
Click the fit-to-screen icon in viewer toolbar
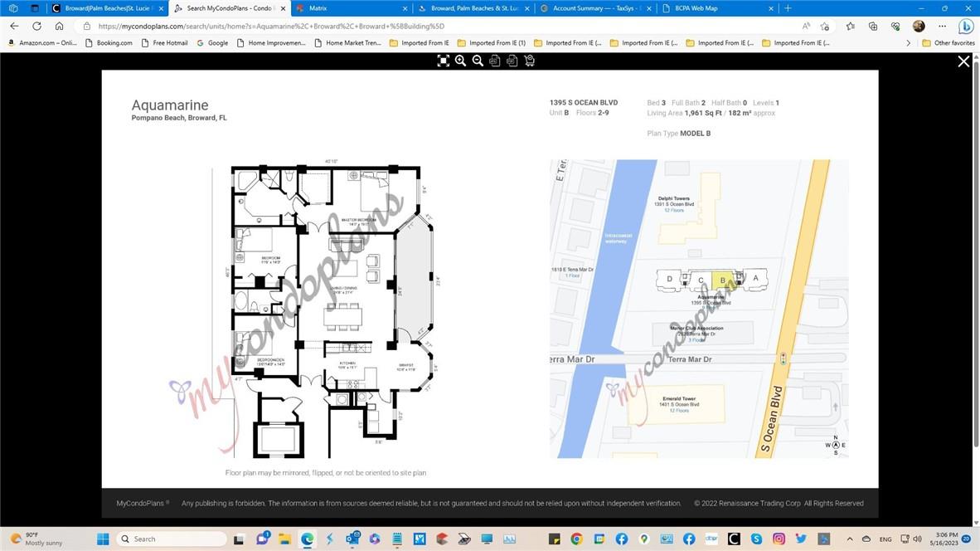[x=444, y=61]
